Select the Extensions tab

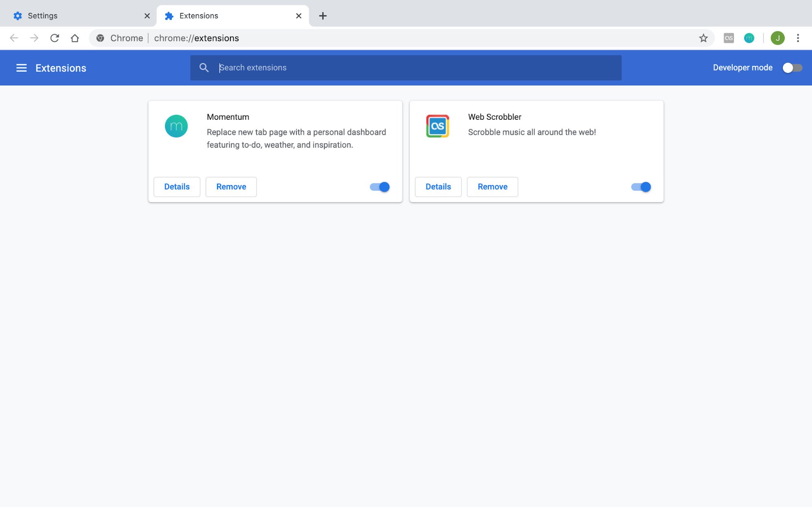pos(233,16)
